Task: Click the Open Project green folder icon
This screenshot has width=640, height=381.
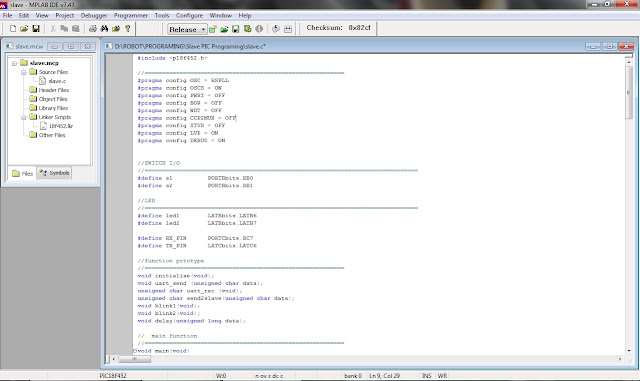Action: click(x=224, y=29)
